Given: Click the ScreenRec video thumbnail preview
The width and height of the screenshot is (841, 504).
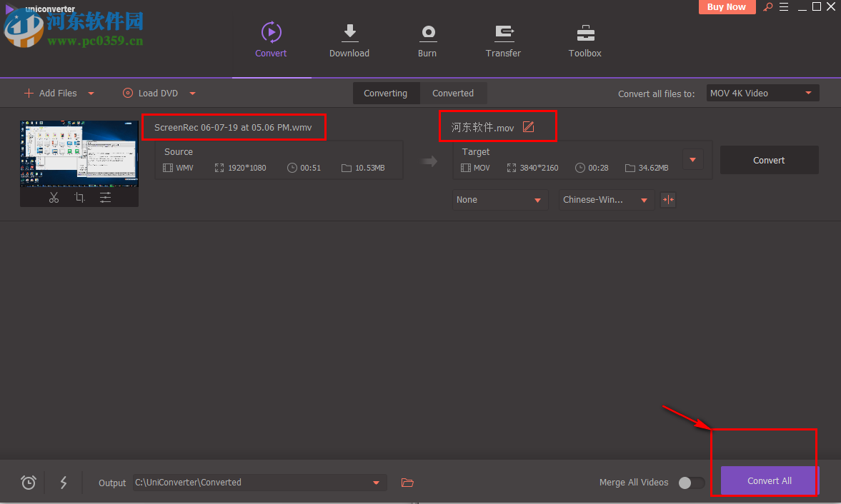Looking at the screenshot, I should (79, 152).
